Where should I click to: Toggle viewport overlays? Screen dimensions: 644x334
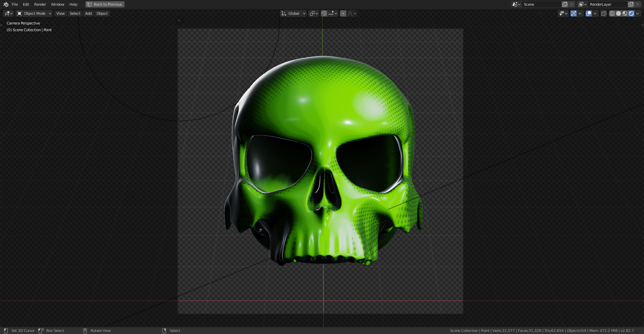(x=589, y=13)
